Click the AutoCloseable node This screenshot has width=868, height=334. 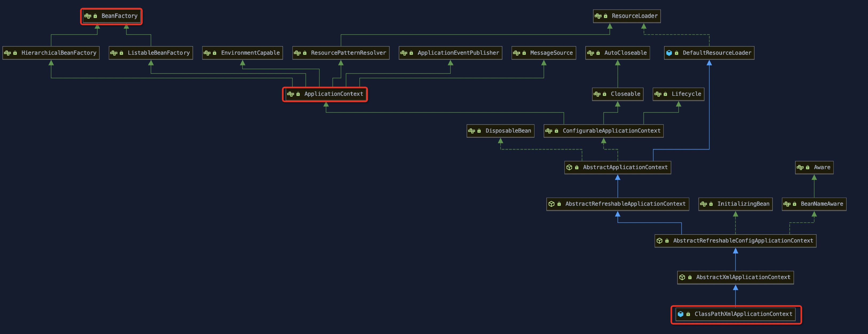click(618, 53)
